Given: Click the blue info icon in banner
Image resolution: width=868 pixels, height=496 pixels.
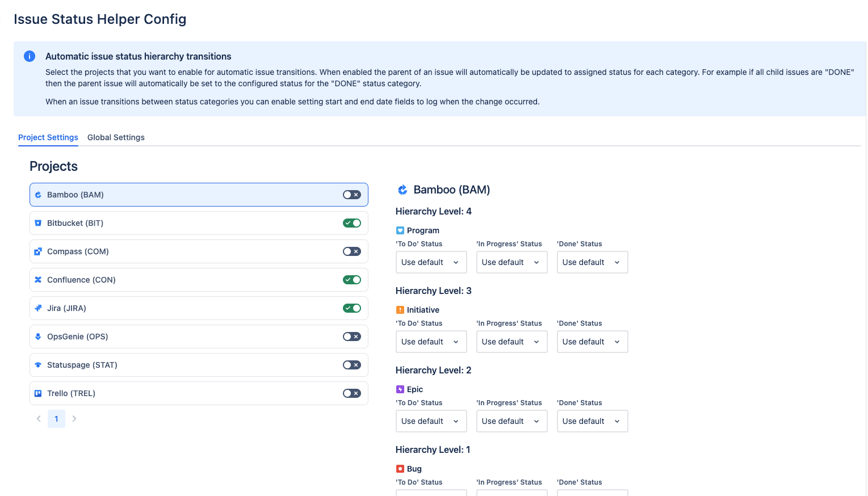Looking at the screenshot, I should tap(30, 56).
